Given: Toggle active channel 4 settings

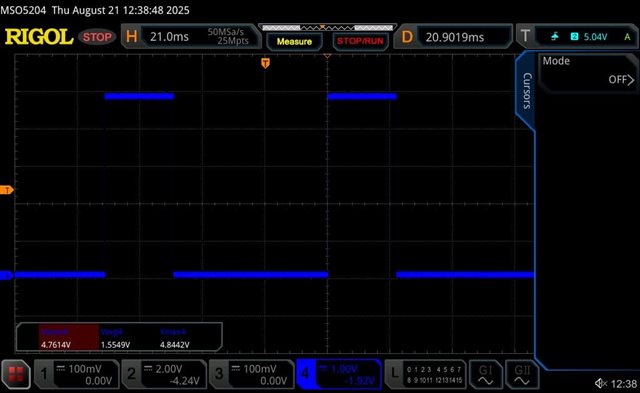Looking at the screenshot, I should [x=339, y=374].
